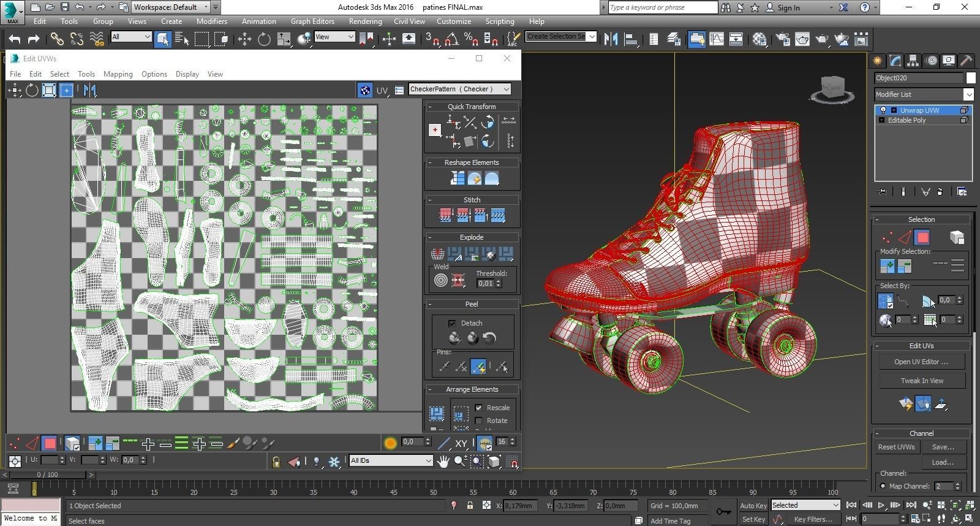The width and height of the screenshot is (980, 526).
Task: Open the Material Editor icon
Action: coord(759,39)
